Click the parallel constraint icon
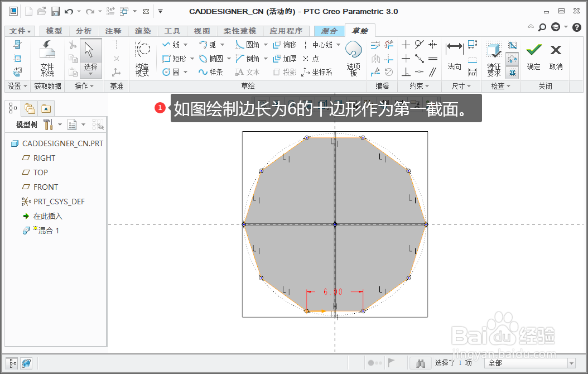The height and width of the screenshot is (374, 588). click(x=433, y=71)
